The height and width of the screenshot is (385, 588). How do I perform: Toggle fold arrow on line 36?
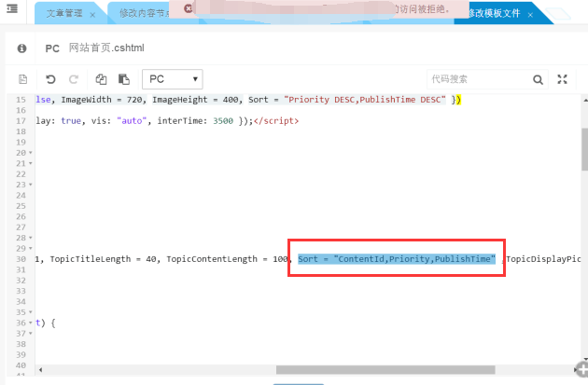tap(31, 323)
